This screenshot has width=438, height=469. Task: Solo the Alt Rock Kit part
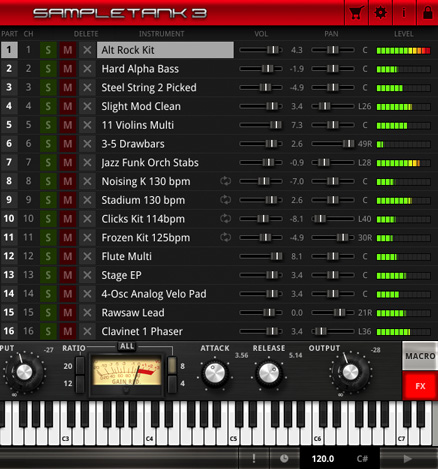coord(48,50)
